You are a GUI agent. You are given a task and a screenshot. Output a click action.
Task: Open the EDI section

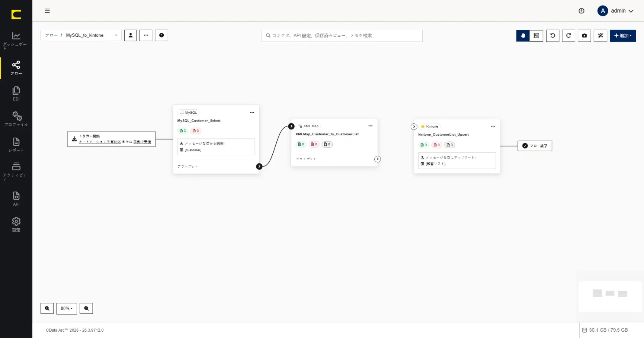pos(16,94)
